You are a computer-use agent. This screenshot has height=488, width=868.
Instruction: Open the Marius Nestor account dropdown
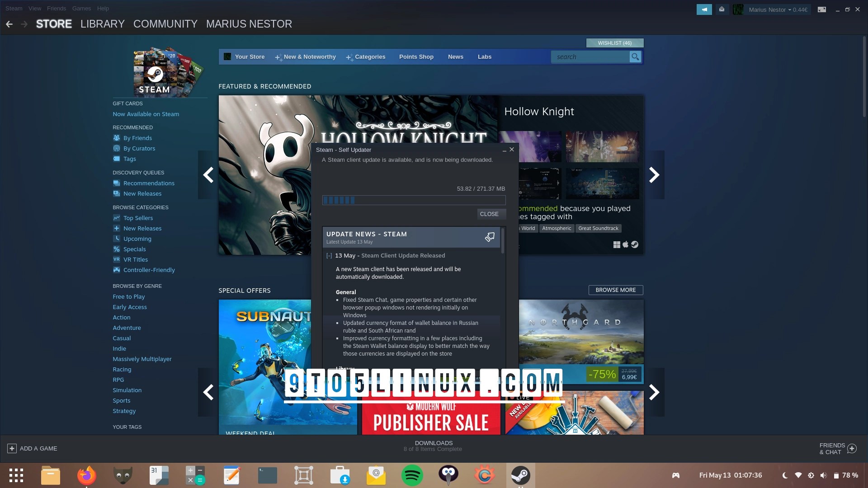(767, 9)
